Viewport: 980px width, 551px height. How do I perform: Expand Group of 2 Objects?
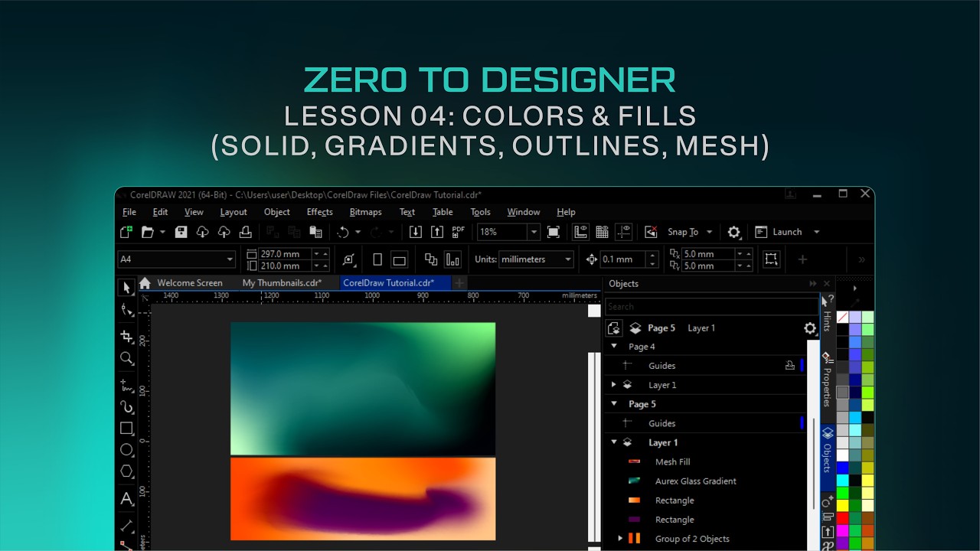[x=620, y=539]
